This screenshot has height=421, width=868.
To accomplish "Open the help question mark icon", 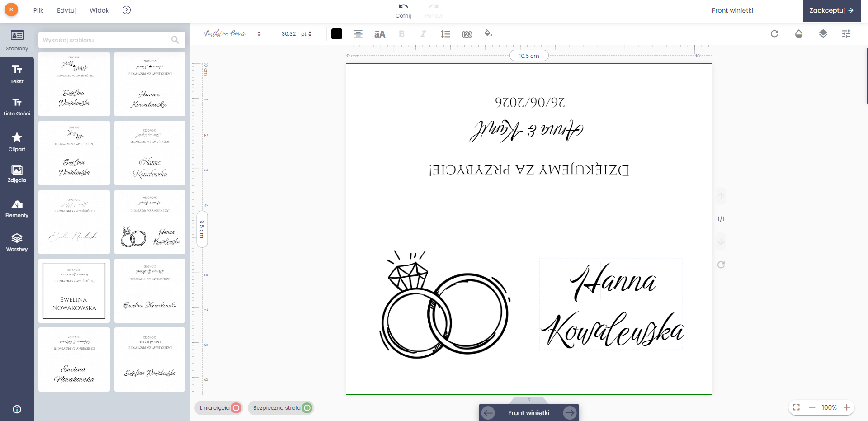I will (x=127, y=10).
